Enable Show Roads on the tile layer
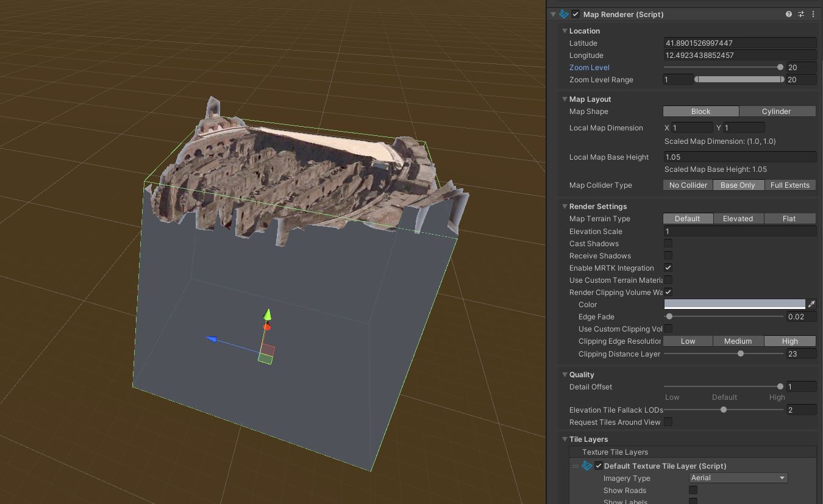Image resolution: width=823 pixels, height=504 pixels. click(693, 490)
